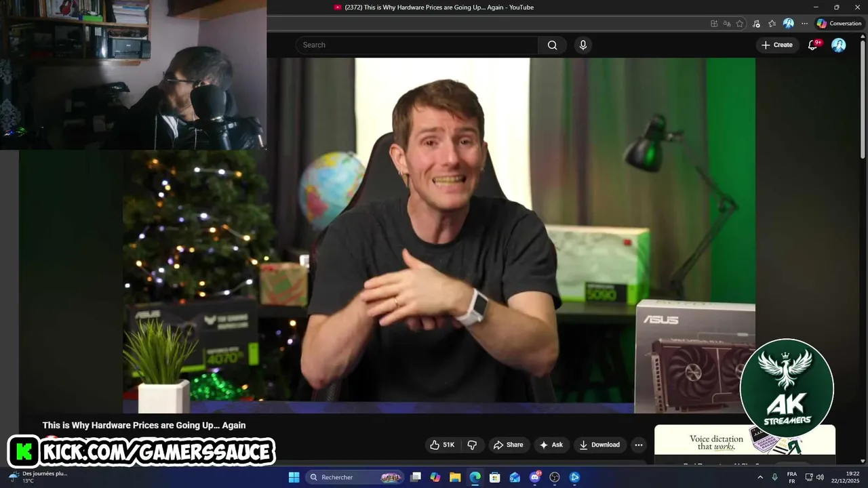Open FRA keyboard language switcher

click(791, 477)
